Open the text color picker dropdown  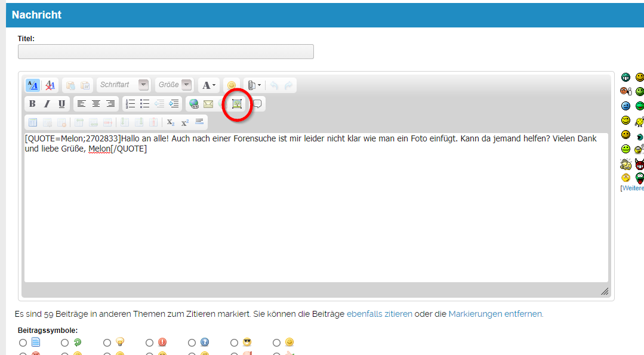coord(209,85)
